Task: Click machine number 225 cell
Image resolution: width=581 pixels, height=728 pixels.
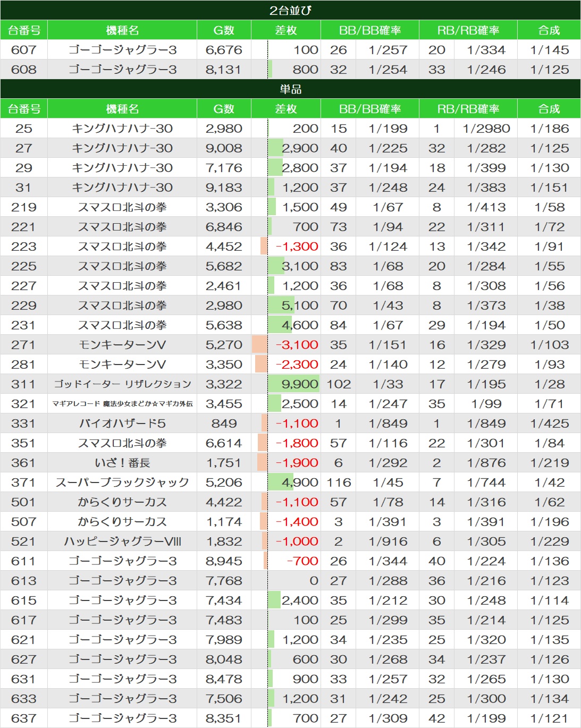Action: click(24, 266)
